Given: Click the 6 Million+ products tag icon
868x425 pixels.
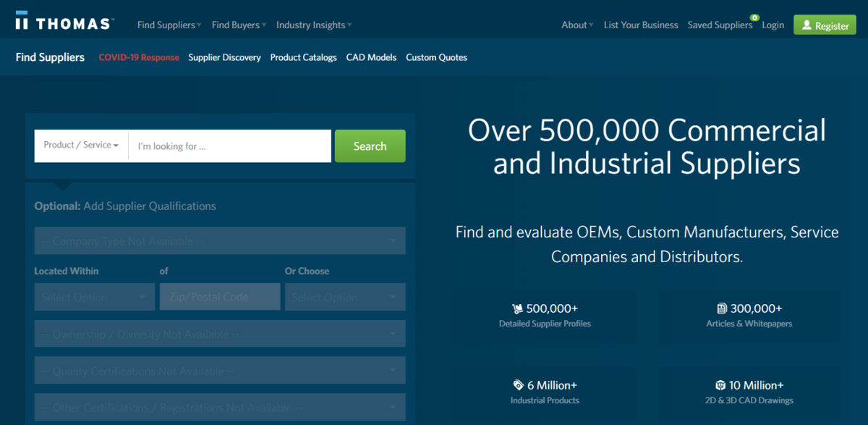Looking at the screenshot, I should 518,385.
